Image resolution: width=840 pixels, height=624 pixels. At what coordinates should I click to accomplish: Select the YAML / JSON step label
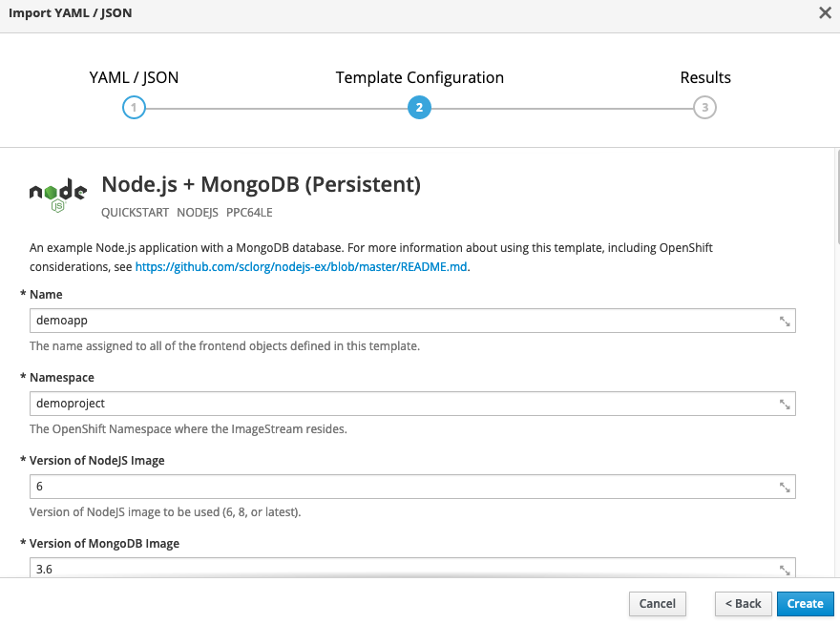(x=134, y=77)
